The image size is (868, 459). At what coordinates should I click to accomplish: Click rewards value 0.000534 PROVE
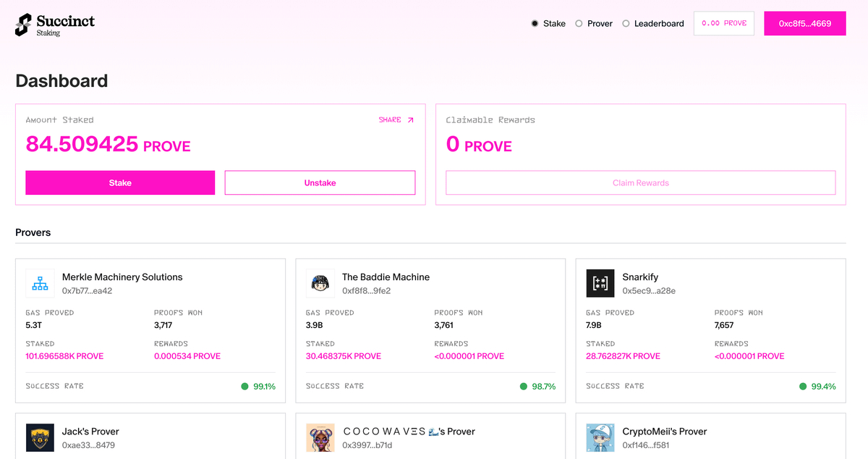point(187,356)
